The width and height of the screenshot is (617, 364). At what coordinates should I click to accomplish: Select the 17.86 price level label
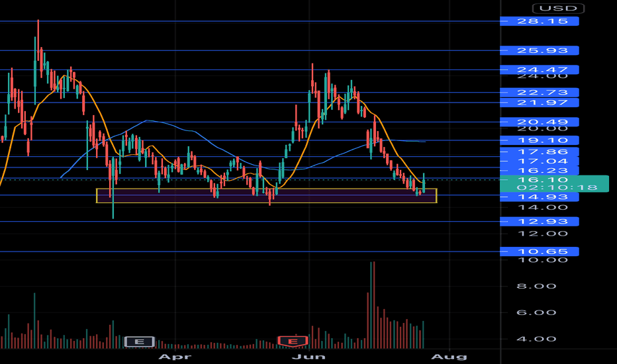pos(539,152)
